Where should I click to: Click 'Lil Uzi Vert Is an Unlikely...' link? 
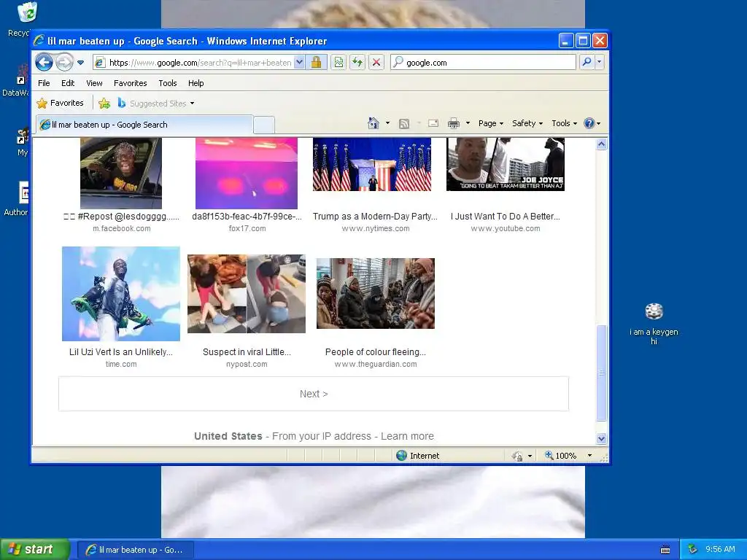[121, 352]
